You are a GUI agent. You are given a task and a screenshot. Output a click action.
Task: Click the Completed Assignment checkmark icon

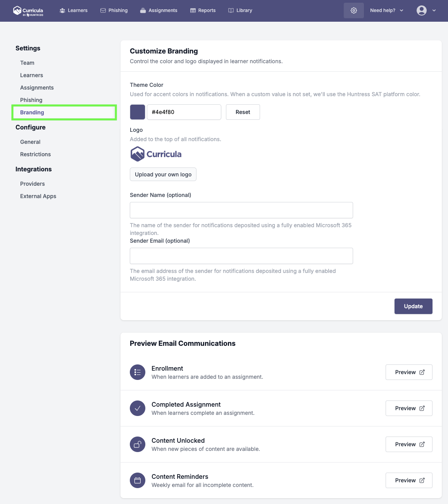(x=138, y=408)
